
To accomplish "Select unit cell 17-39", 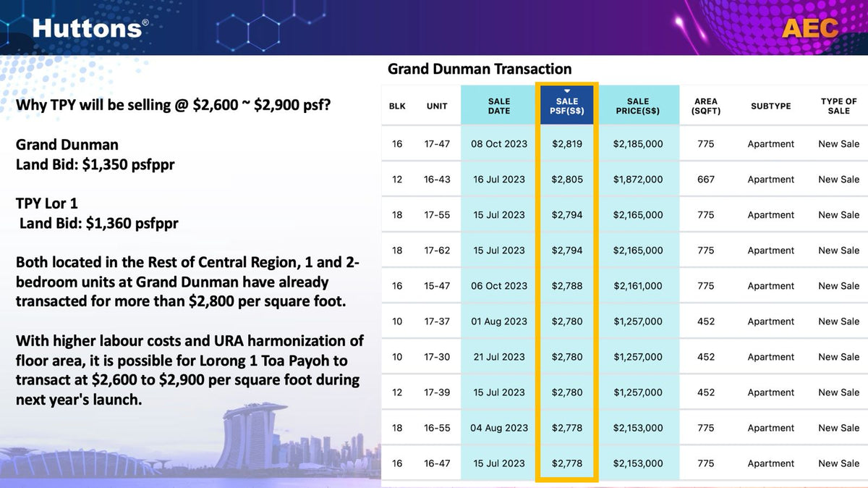I will (x=437, y=392).
